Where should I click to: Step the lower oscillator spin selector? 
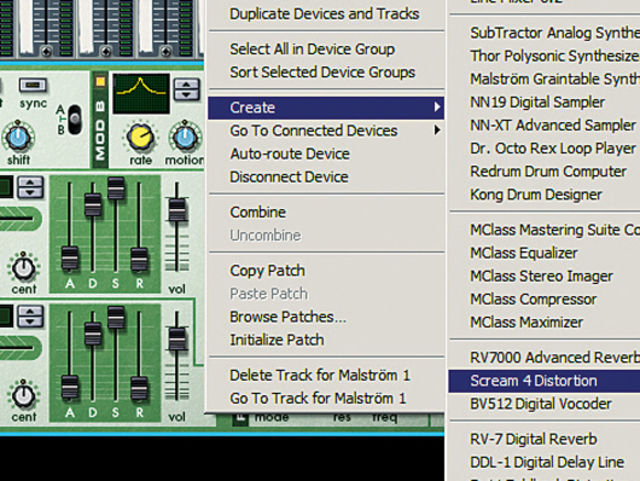click(x=31, y=316)
